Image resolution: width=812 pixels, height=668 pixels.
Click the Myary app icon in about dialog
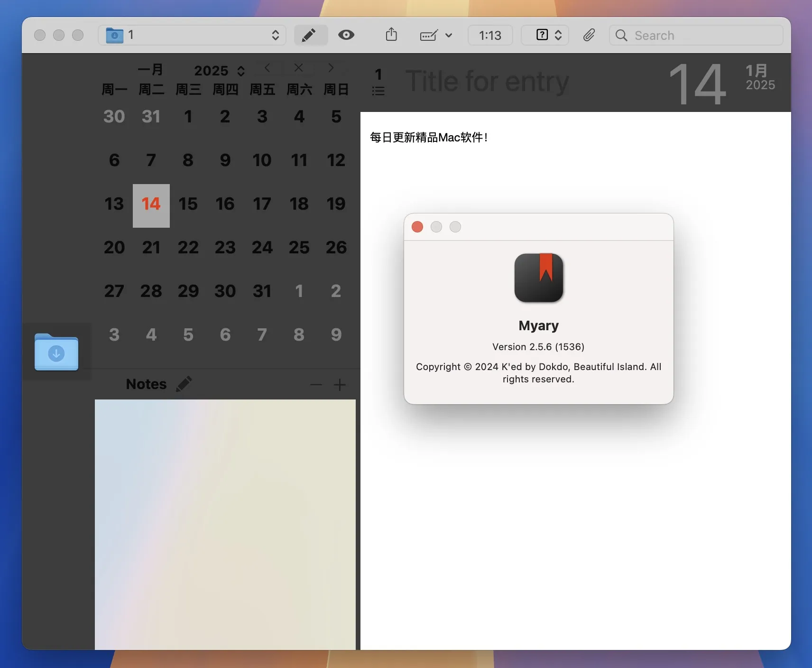pyautogui.click(x=539, y=278)
